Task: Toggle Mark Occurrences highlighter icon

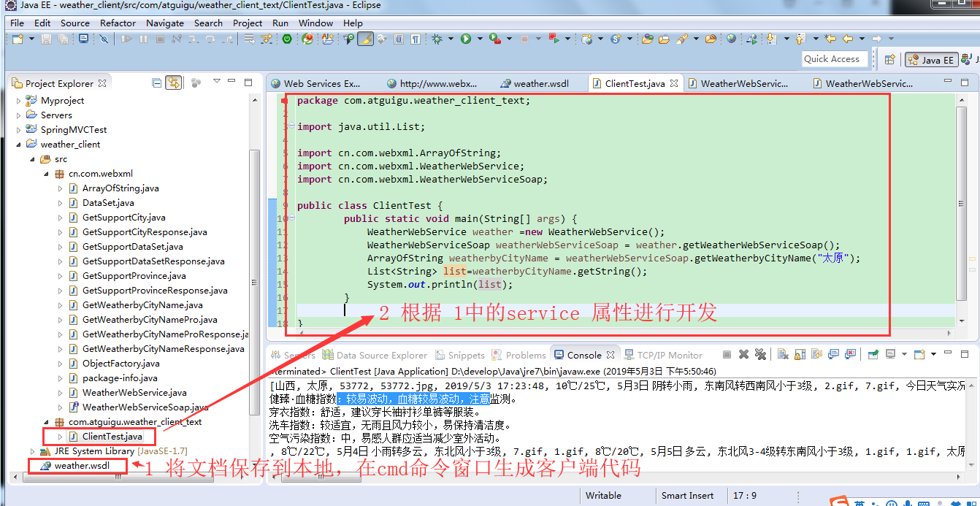Action: pos(365,39)
